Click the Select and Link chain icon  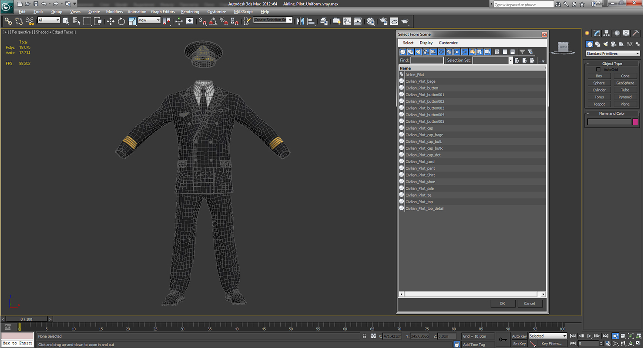(x=8, y=21)
